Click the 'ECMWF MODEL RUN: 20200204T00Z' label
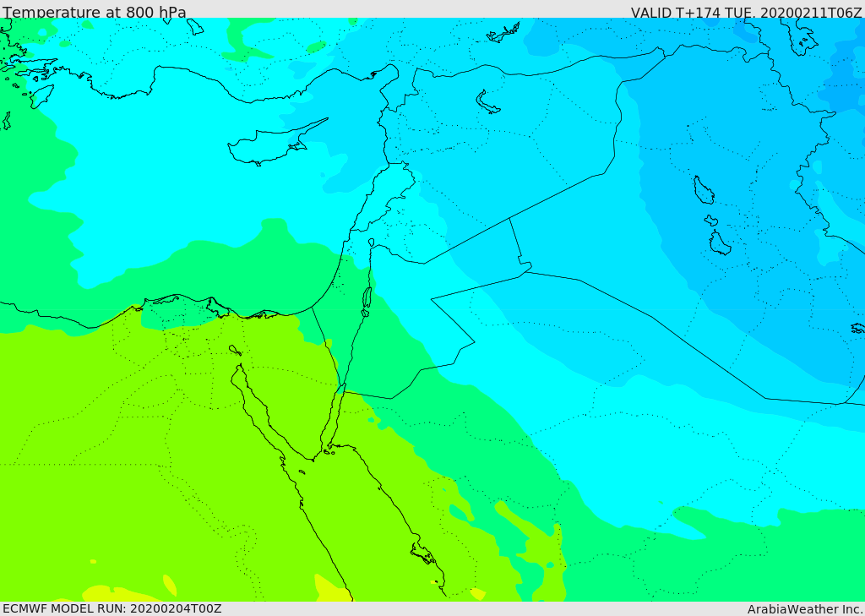 tap(112, 608)
